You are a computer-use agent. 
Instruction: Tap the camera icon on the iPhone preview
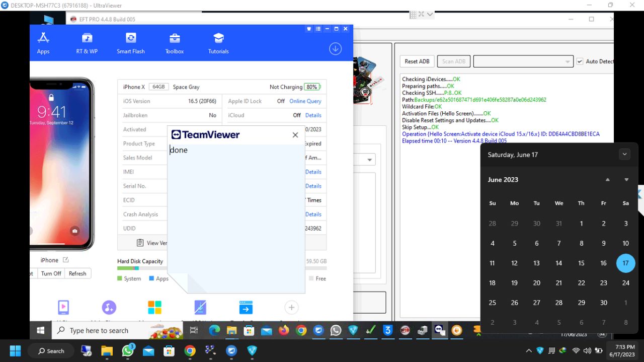tap(75, 231)
